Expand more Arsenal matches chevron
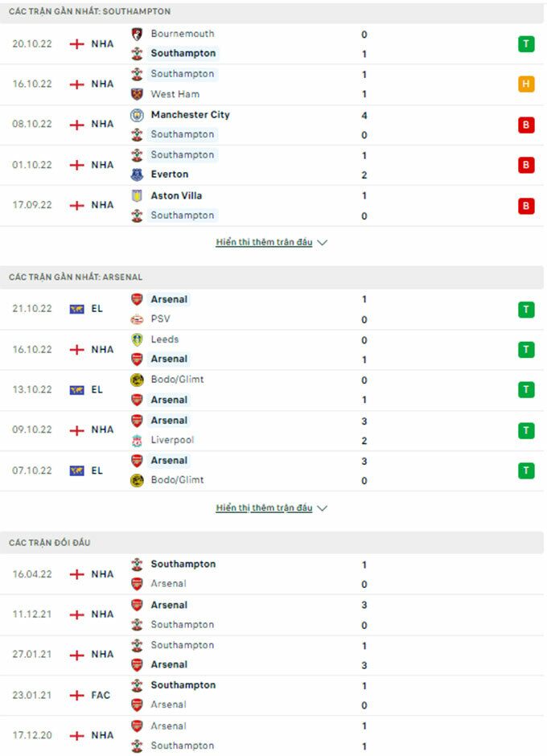 click(323, 508)
